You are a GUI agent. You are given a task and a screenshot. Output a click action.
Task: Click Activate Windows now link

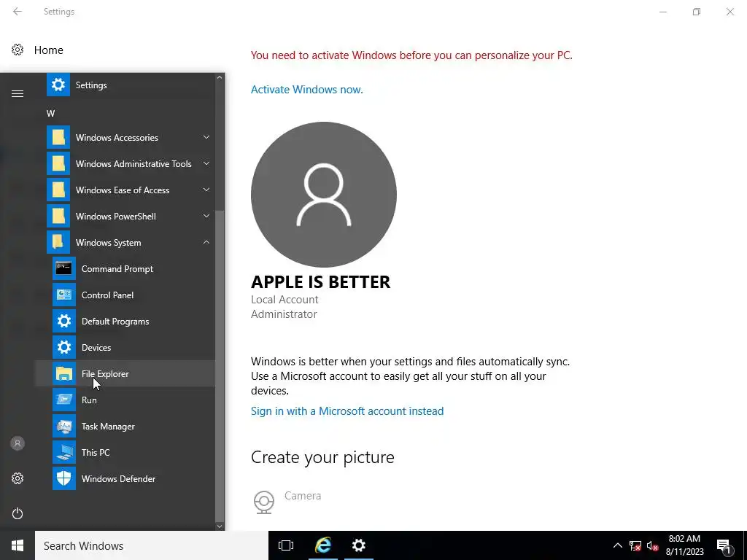[x=307, y=90]
